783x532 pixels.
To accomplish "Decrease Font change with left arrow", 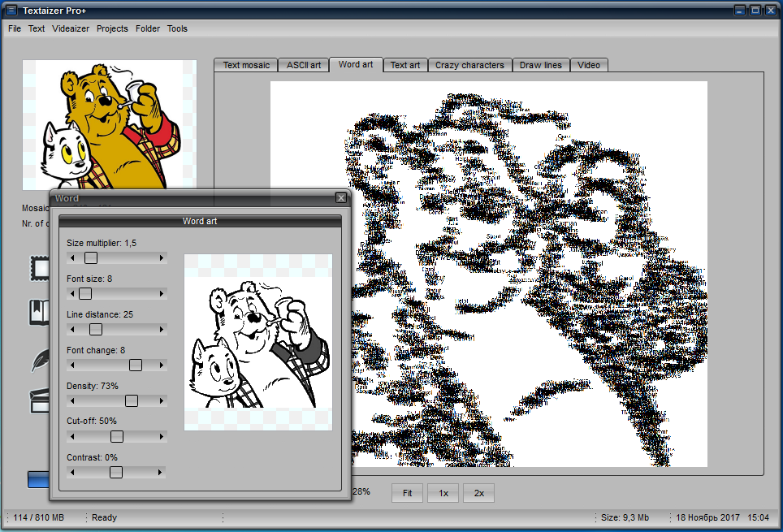I will pos(73,365).
